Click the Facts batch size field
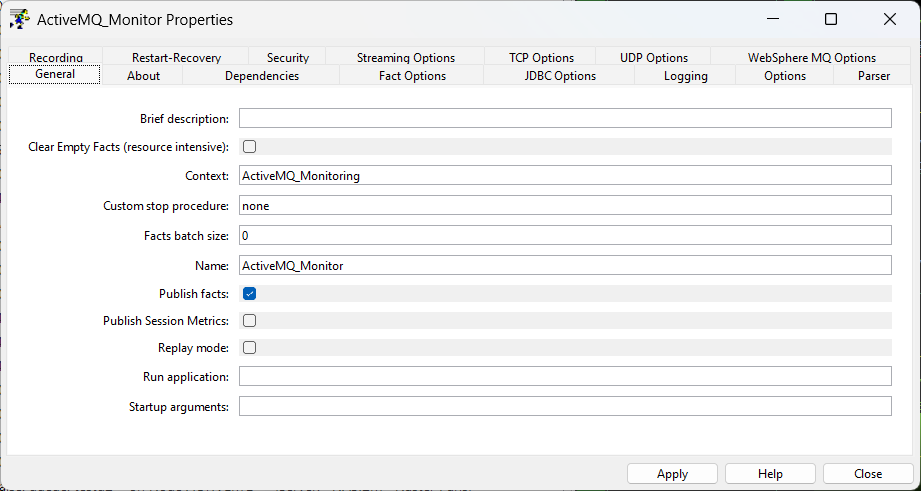 565,236
